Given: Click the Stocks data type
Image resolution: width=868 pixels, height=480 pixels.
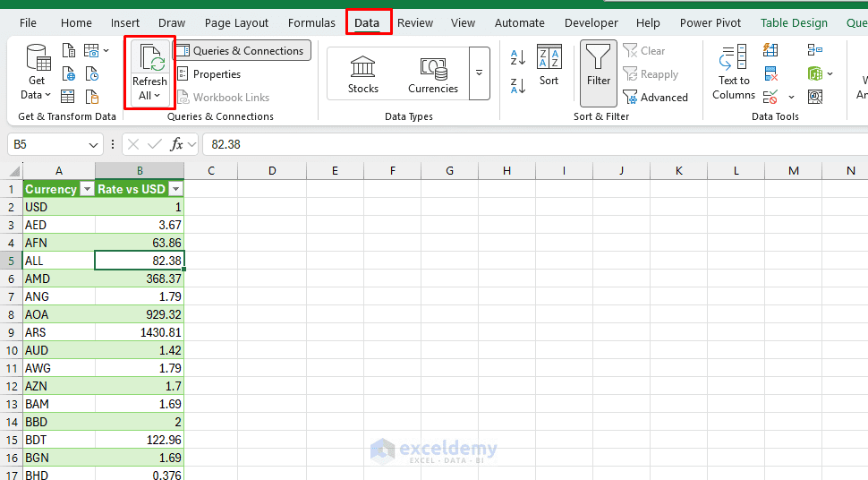Looking at the screenshot, I should (363, 74).
